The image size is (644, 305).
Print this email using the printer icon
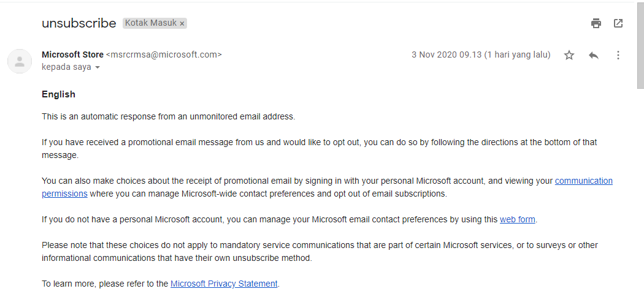(596, 23)
